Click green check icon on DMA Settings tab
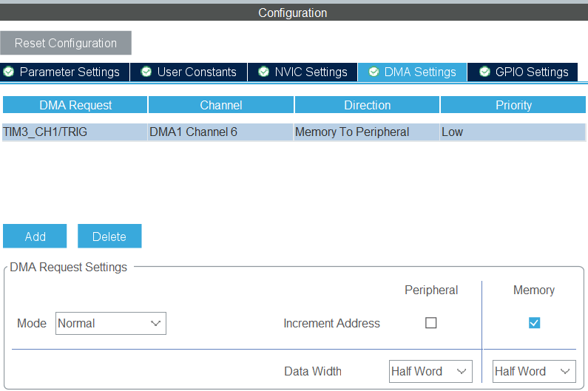The height and width of the screenshot is (391, 588). click(x=374, y=72)
